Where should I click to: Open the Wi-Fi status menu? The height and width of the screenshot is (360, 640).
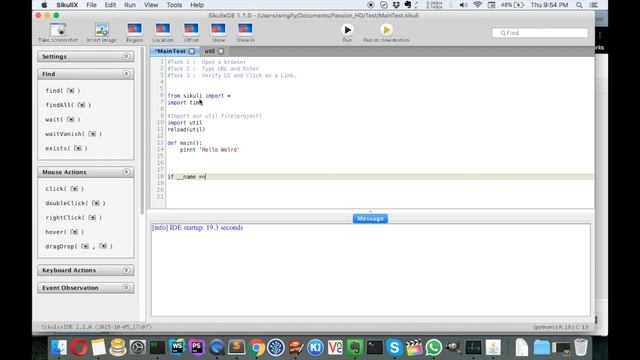[477, 5]
